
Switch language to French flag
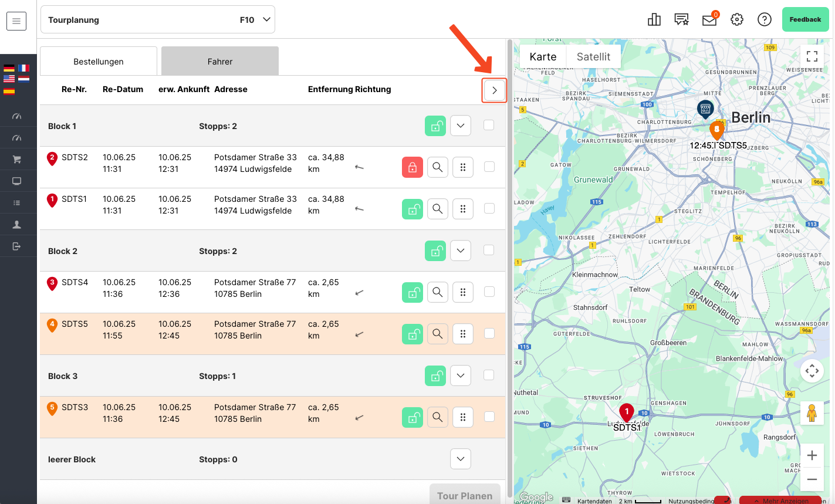coord(23,68)
